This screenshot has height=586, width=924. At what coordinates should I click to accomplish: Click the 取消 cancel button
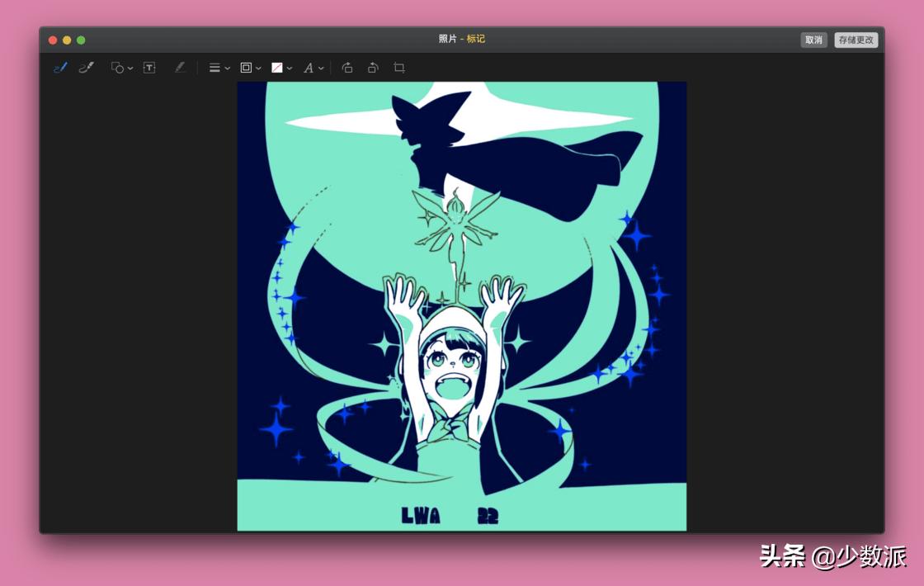(x=813, y=40)
